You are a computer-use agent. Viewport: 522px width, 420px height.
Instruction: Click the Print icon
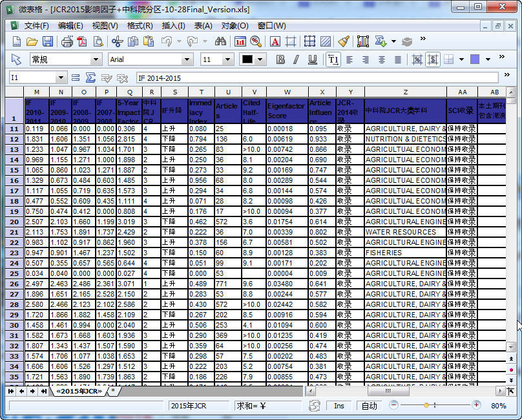67,41
